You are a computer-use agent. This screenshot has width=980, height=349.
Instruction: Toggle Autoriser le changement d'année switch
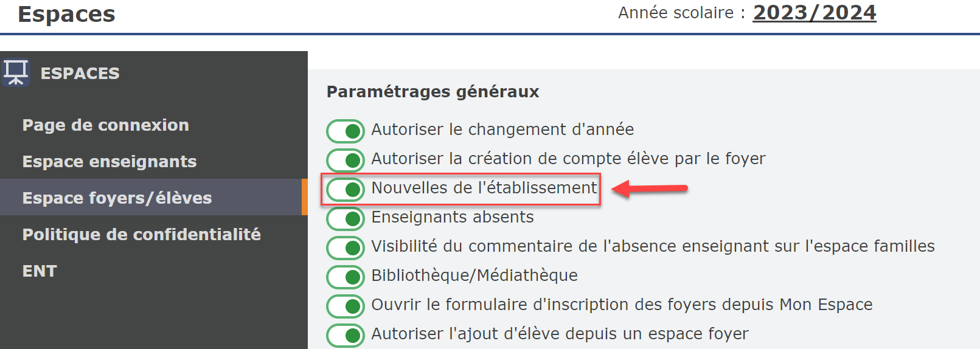tap(346, 131)
